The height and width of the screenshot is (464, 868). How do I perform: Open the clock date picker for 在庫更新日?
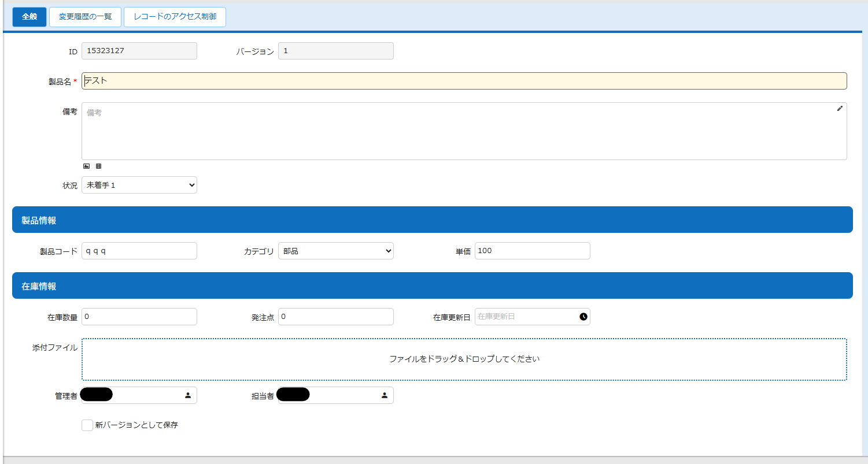tap(583, 317)
